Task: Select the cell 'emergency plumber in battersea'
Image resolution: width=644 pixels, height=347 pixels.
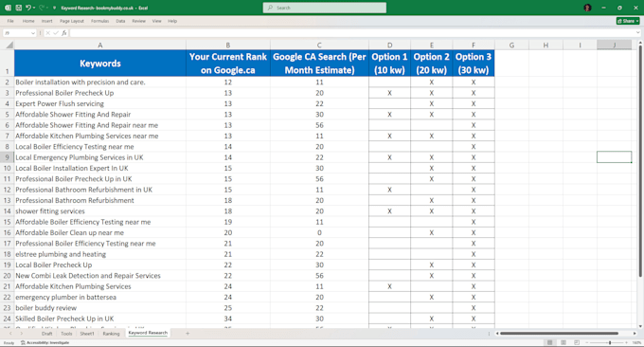Action: [100, 298]
